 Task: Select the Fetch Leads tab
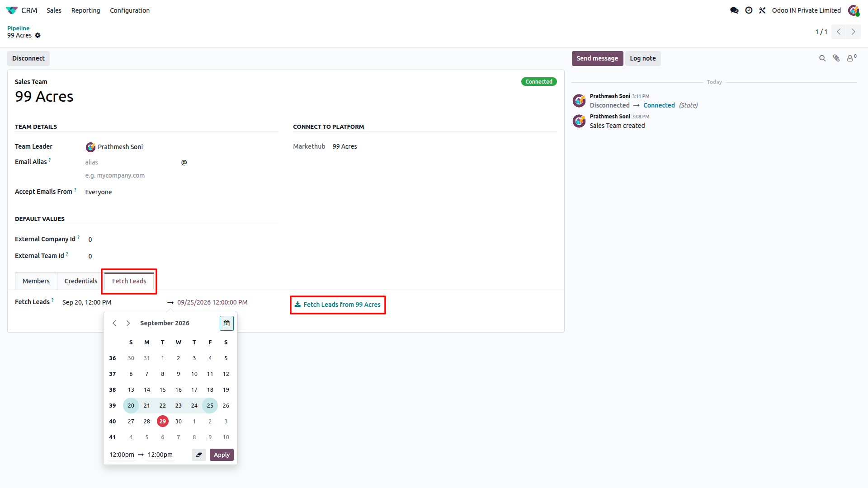tap(129, 281)
